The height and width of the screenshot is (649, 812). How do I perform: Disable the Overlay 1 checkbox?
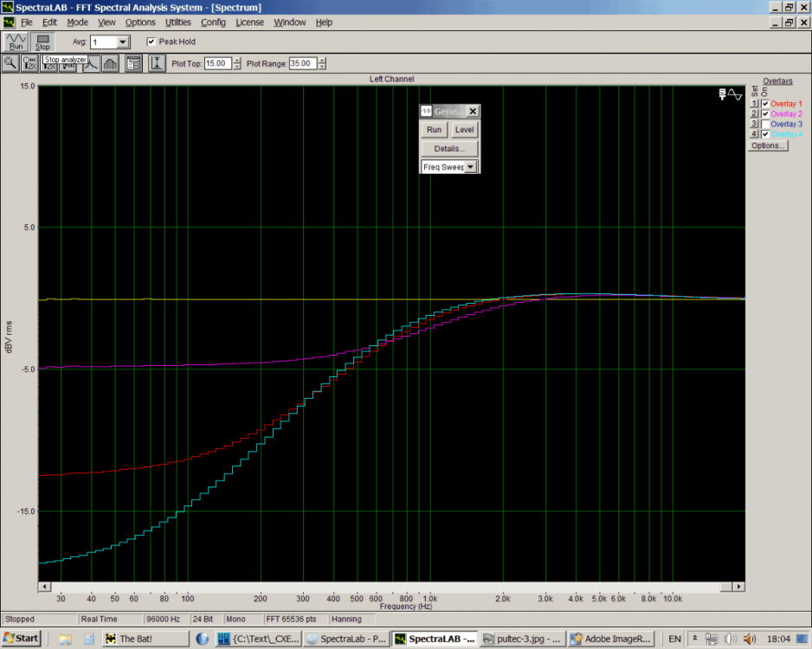[x=765, y=104]
